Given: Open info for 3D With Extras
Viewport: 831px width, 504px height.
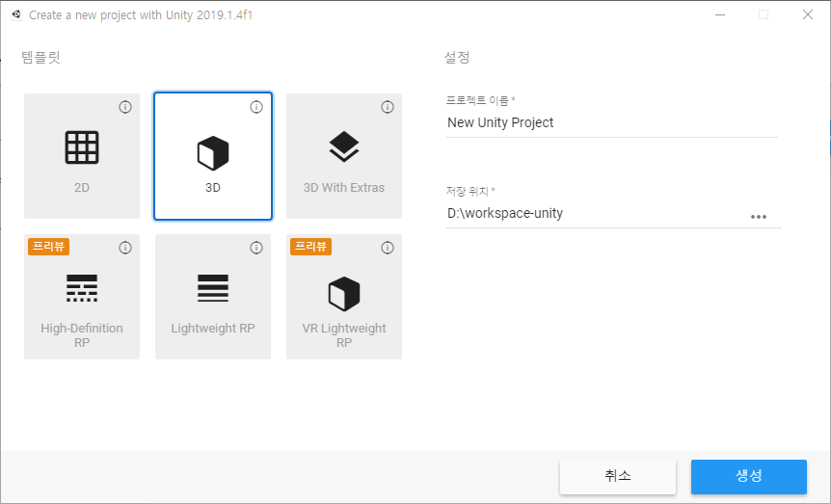Looking at the screenshot, I should point(388,107).
